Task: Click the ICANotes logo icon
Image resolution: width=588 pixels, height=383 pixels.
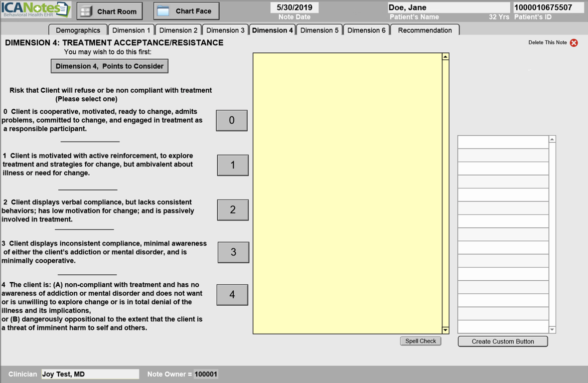Action: tap(35, 9)
